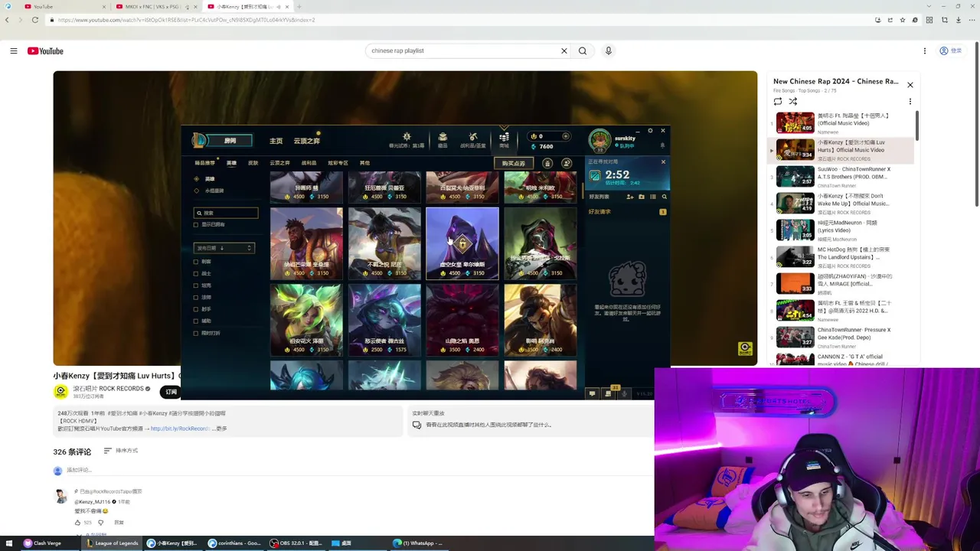Switch to the 云顶之弈 top nav tab
The width and height of the screenshot is (980, 551).
[x=306, y=141]
